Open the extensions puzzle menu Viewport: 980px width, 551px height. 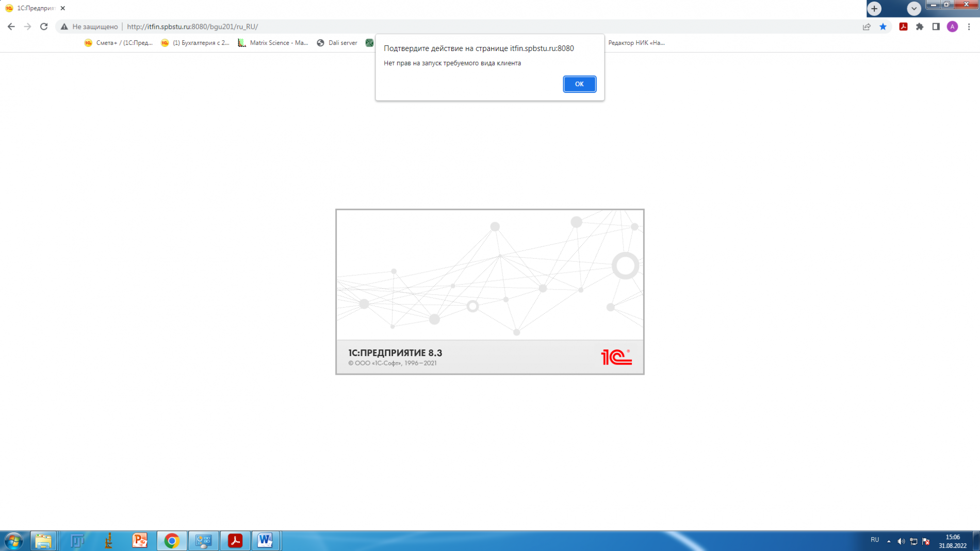coord(920,27)
